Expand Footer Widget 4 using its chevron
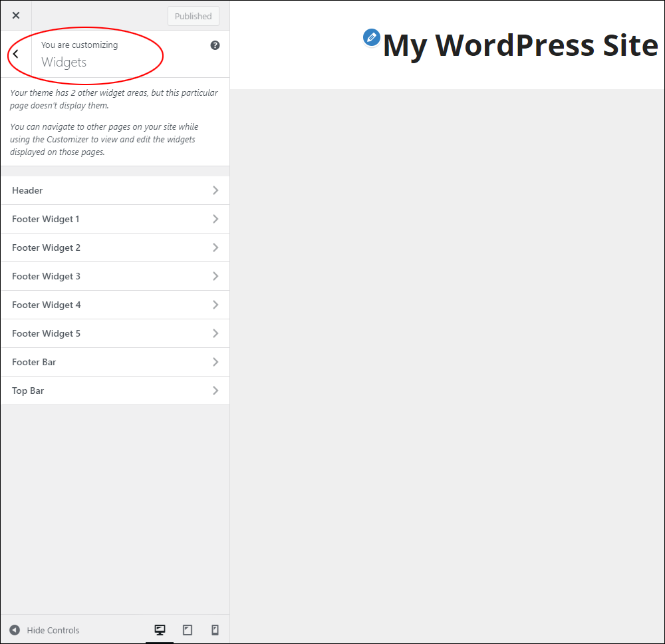This screenshot has height=644, width=665. 215,305
